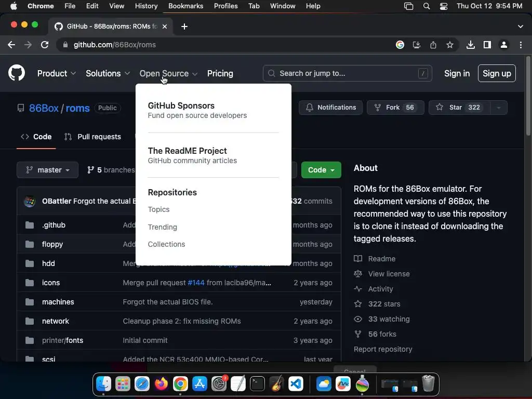This screenshot has height=399, width=532.
Task: Click the search or jump to field
Action: [x=347, y=73]
